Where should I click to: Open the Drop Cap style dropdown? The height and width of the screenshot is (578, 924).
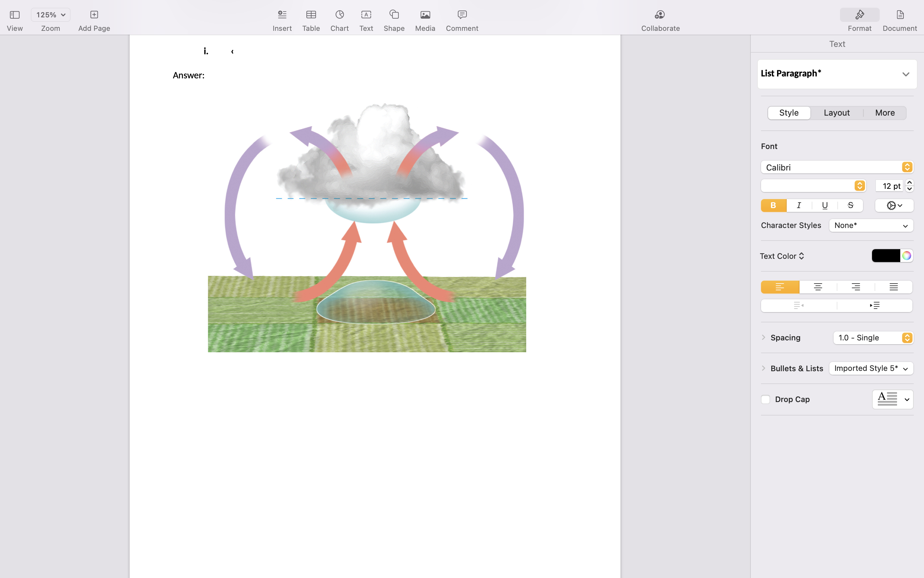(x=893, y=399)
